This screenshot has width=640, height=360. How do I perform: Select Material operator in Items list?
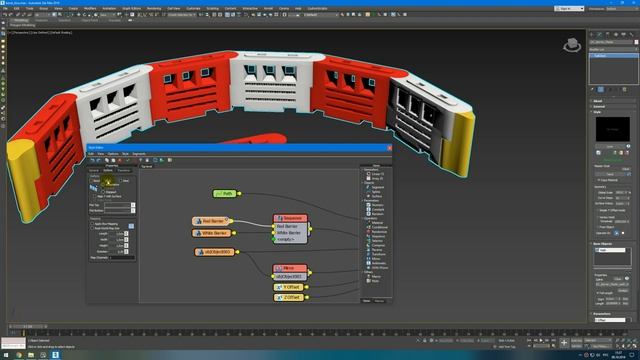point(375,223)
